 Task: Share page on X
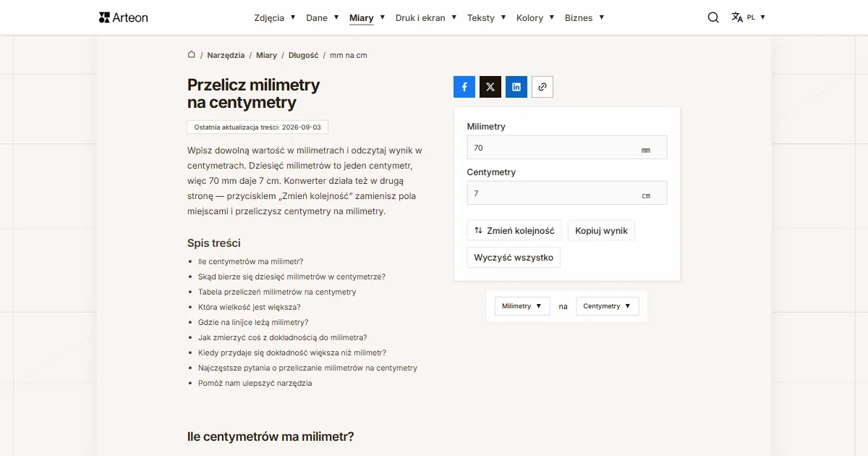(x=490, y=87)
